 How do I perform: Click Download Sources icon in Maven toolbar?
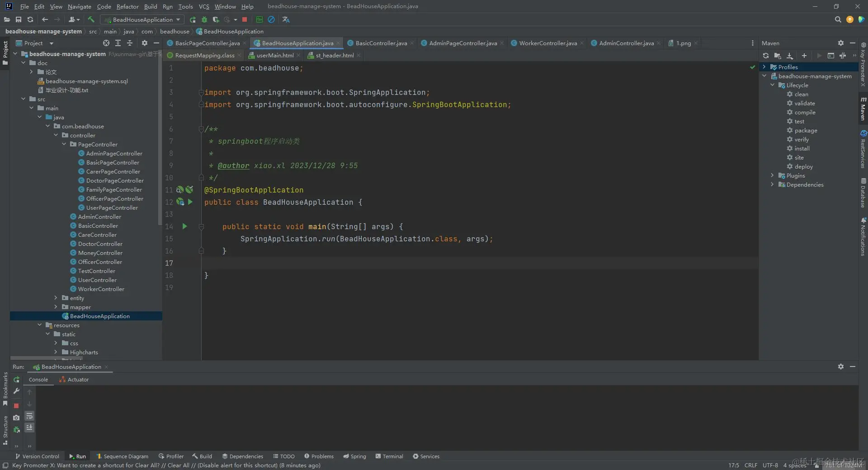click(x=790, y=56)
